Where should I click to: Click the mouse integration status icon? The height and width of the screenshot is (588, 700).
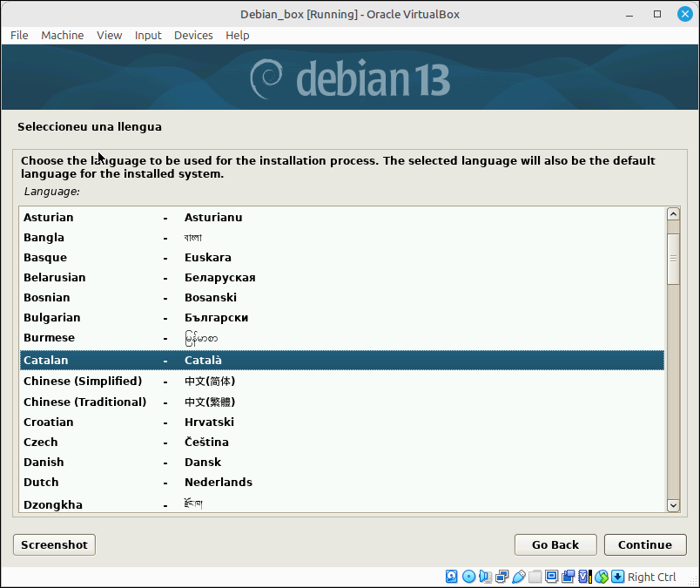point(602,577)
